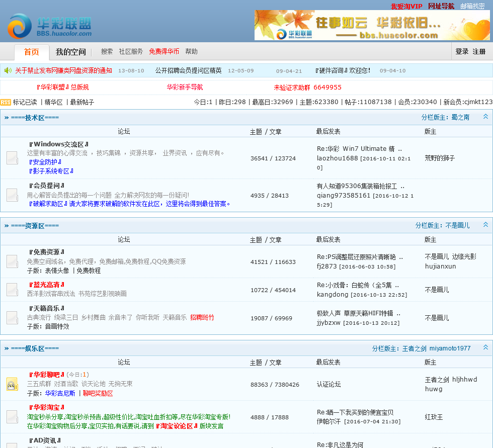Open the 搜索 menu item
Viewport: 493px width, 448px height.
click(x=107, y=51)
